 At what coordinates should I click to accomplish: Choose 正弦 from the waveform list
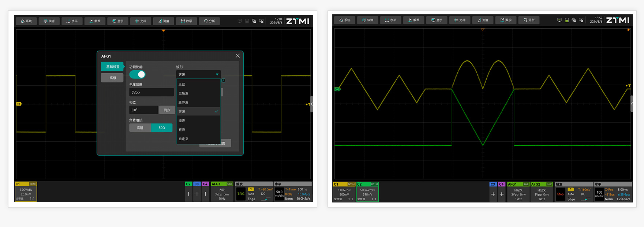[x=182, y=84]
